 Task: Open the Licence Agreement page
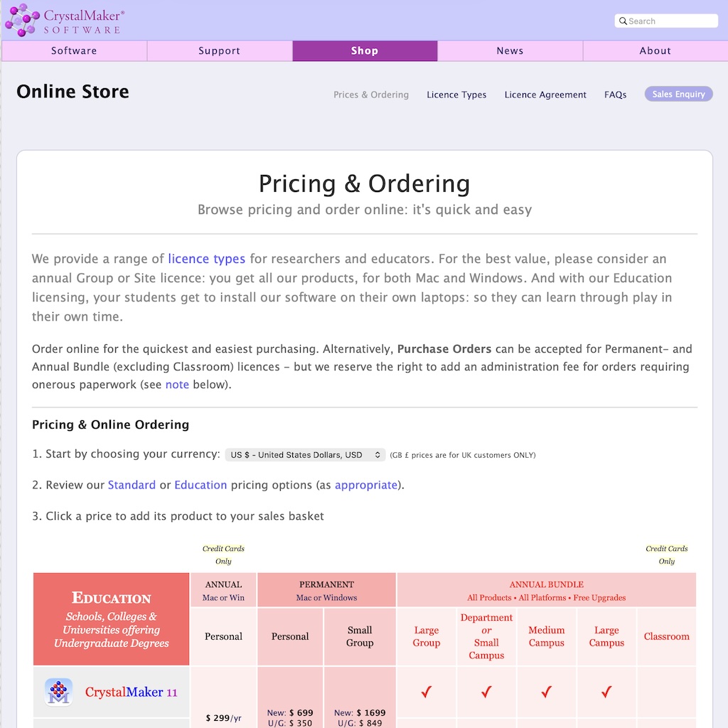[545, 95]
